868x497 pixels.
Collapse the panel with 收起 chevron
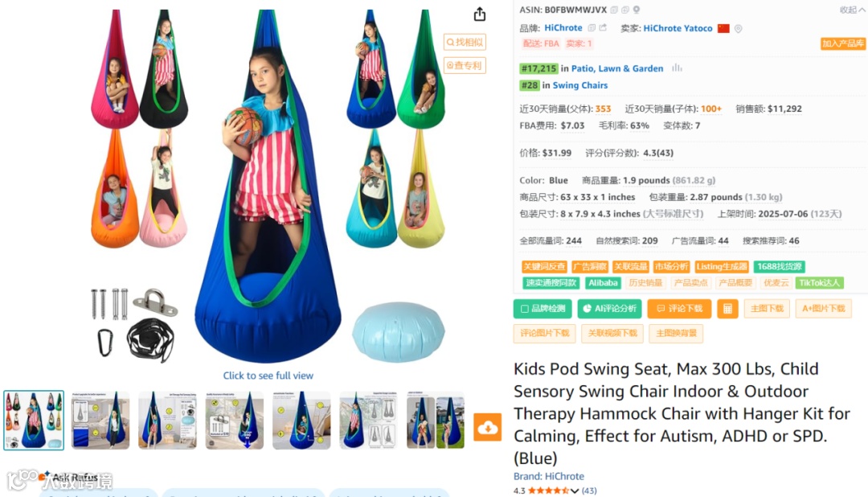852,10
